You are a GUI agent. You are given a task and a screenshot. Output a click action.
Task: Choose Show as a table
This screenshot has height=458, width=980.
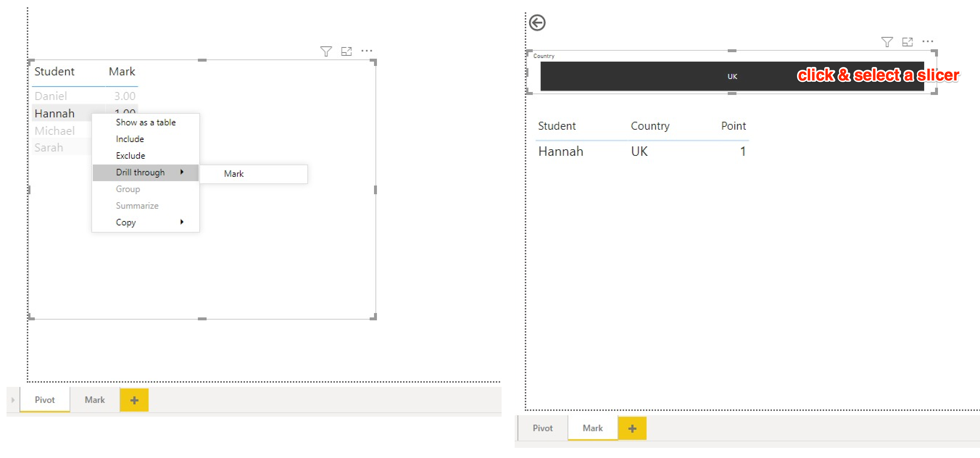(146, 122)
